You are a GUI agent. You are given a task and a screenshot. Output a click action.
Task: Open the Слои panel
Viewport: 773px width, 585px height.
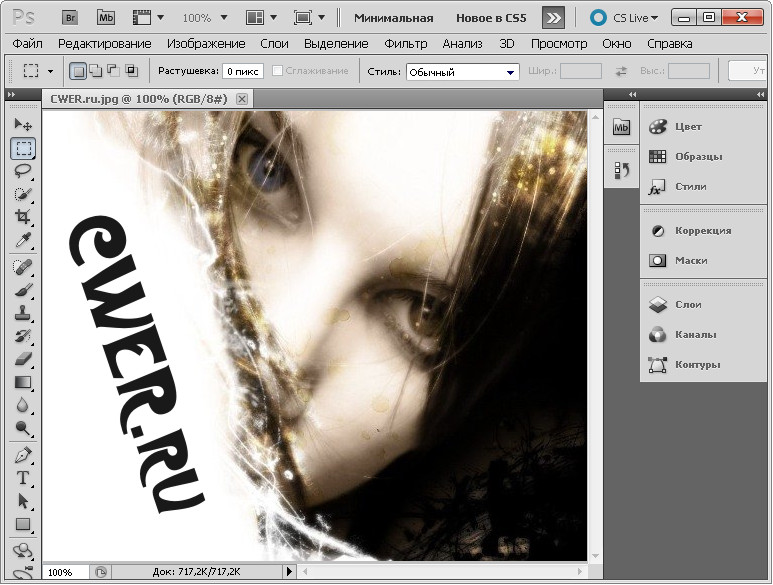pos(687,304)
